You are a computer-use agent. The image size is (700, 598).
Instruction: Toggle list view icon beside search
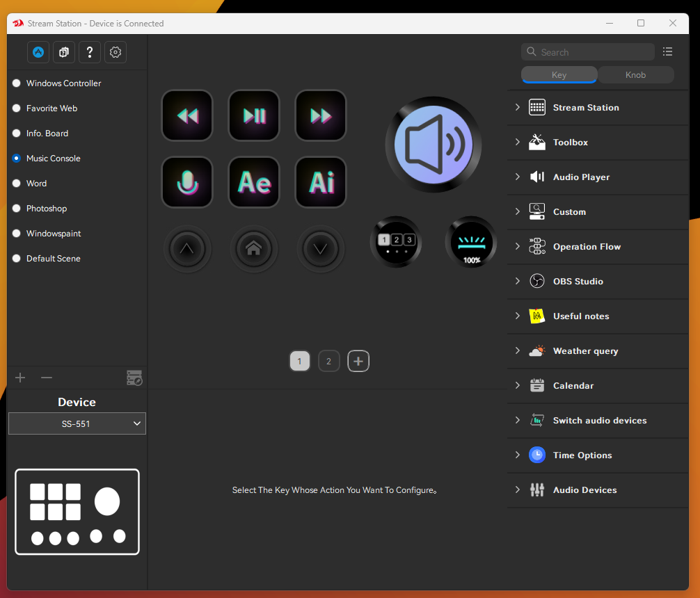pyautogui.click(x=668, y=51)
